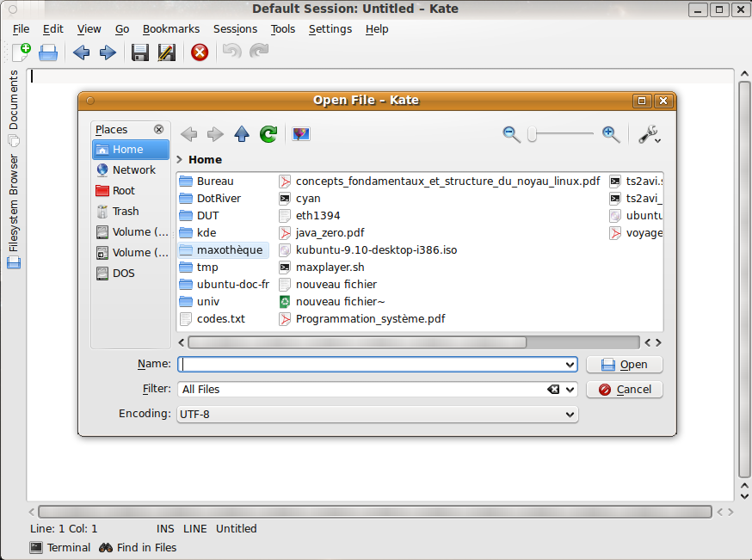
Task: Select Network in the Places panel
Action: coord(131,170)
